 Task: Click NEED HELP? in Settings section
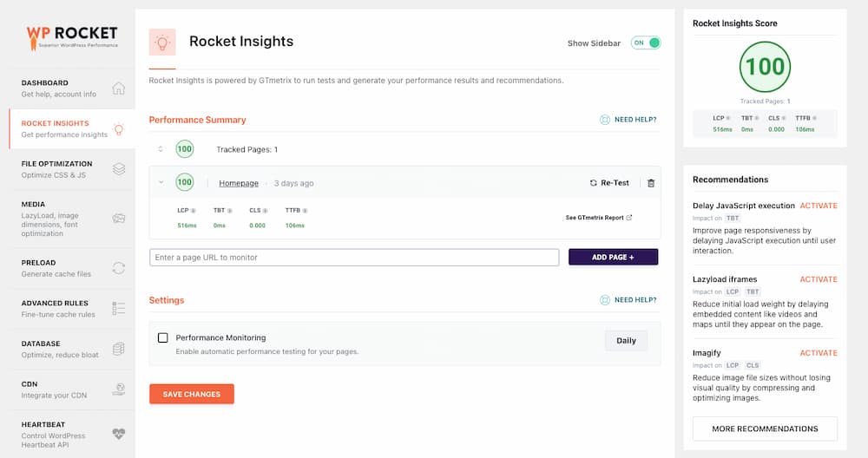635,300
